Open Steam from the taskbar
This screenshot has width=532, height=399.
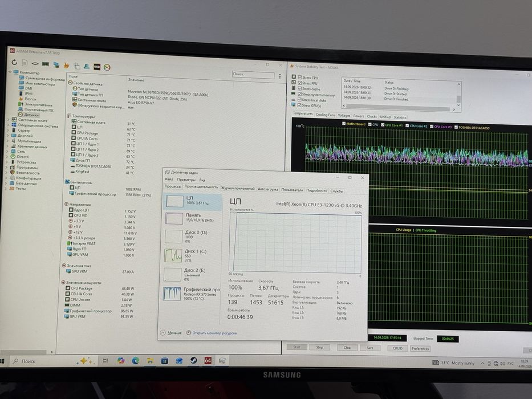tap(193, 360)
